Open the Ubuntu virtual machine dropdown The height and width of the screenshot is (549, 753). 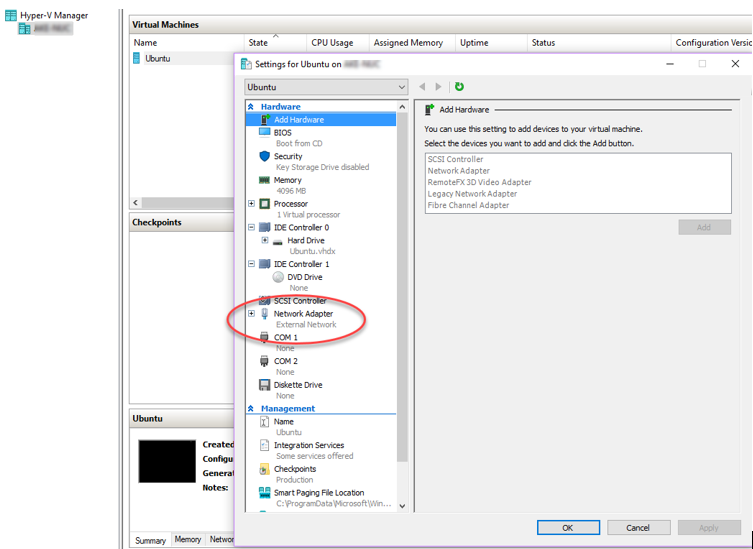pos(326,87)
